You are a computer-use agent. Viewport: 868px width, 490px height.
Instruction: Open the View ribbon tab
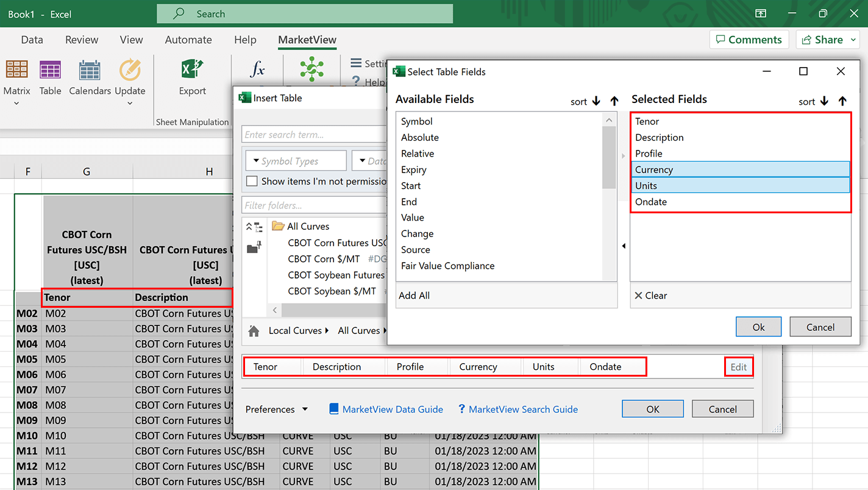[131, 40]
